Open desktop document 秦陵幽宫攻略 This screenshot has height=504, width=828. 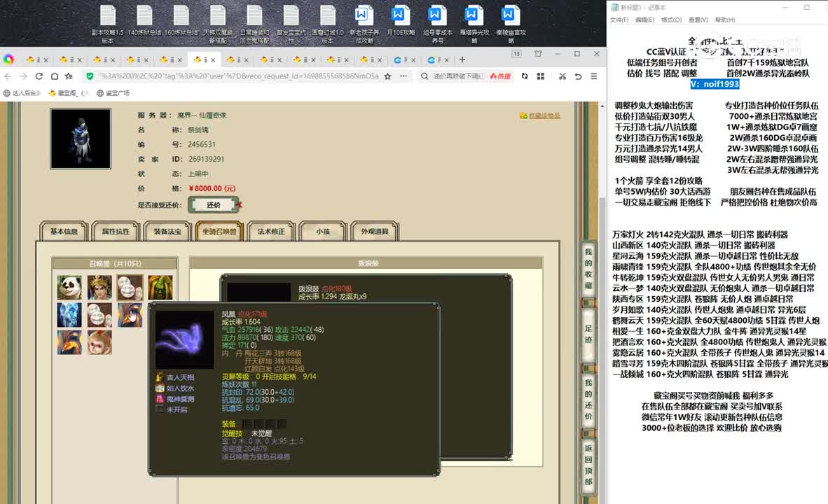pyautogui.click(x=511, y=24)
